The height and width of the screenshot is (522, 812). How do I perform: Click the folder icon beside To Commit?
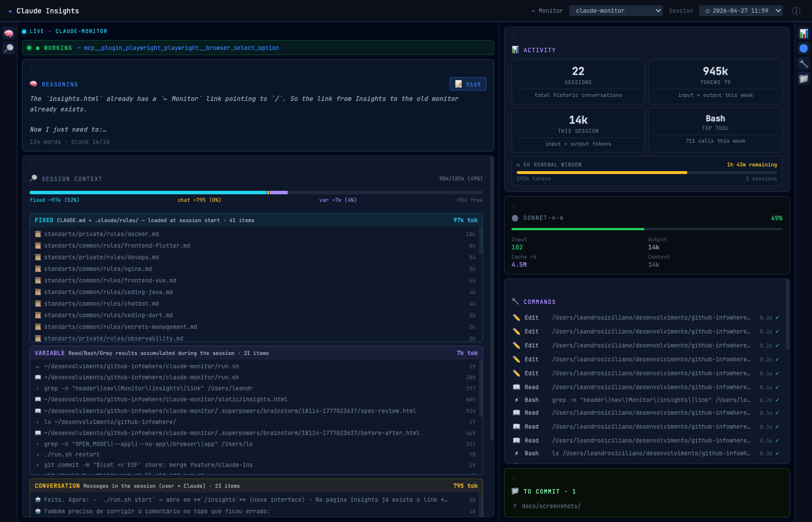[515, 491]
